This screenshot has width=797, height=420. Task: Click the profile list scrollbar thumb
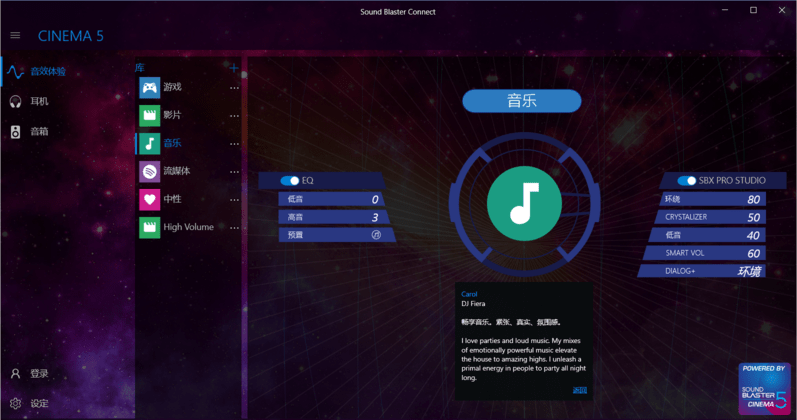244,75
